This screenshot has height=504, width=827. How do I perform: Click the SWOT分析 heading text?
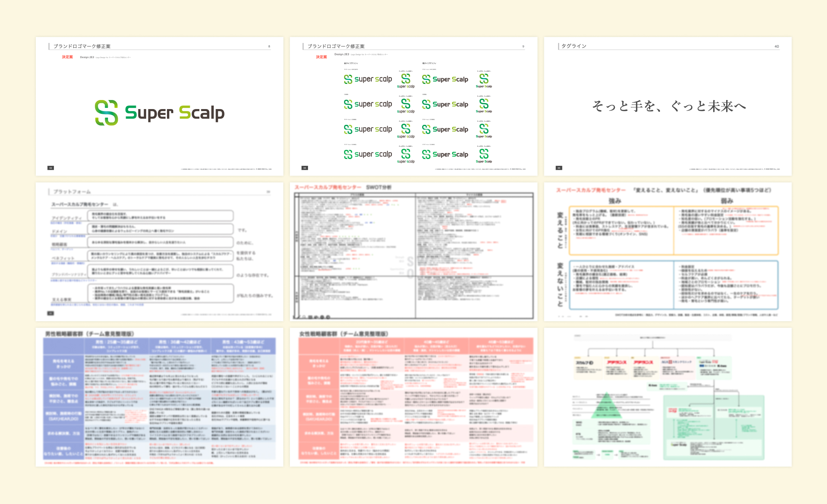coord(379,187)
